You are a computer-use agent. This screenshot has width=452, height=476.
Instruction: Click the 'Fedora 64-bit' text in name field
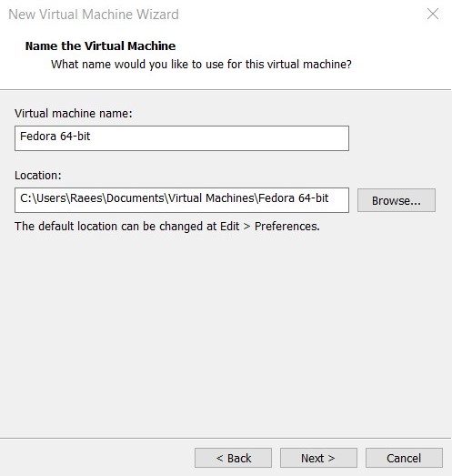point(55,137)
